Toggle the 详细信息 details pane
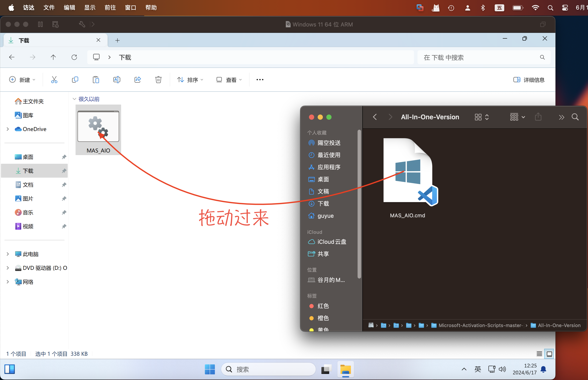Viewport: 588px width, 380px height. click(529, 80)
